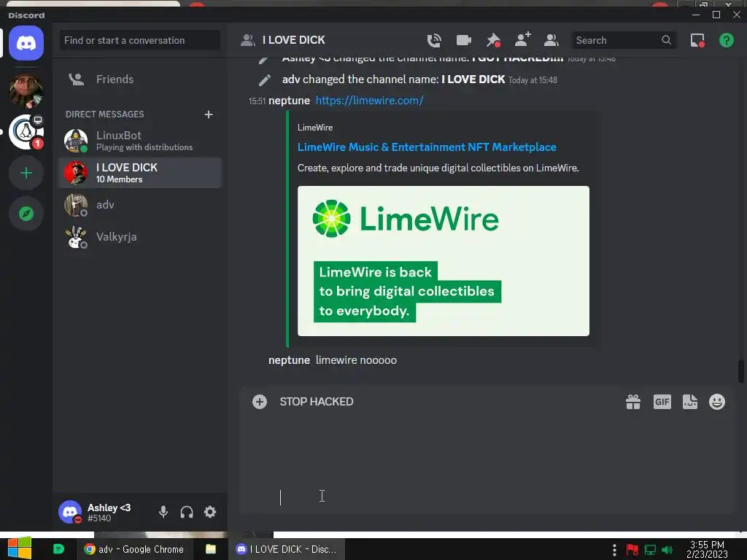Click the Ashley <3 user panel

click(103, 513)
